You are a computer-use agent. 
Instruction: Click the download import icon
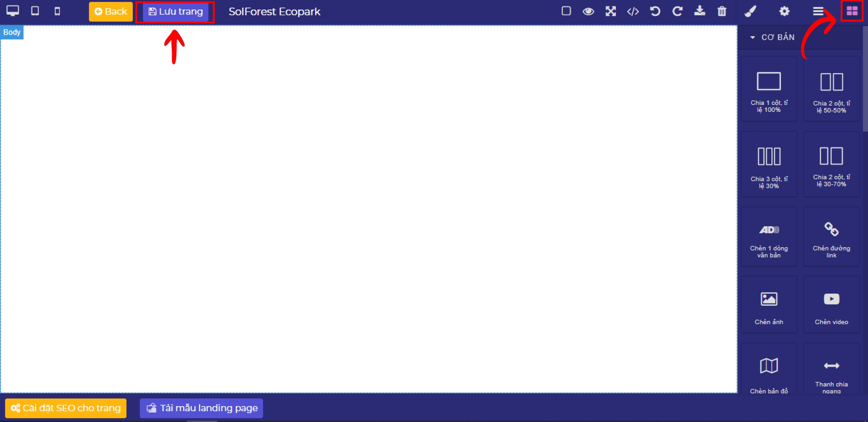(699, 11)
